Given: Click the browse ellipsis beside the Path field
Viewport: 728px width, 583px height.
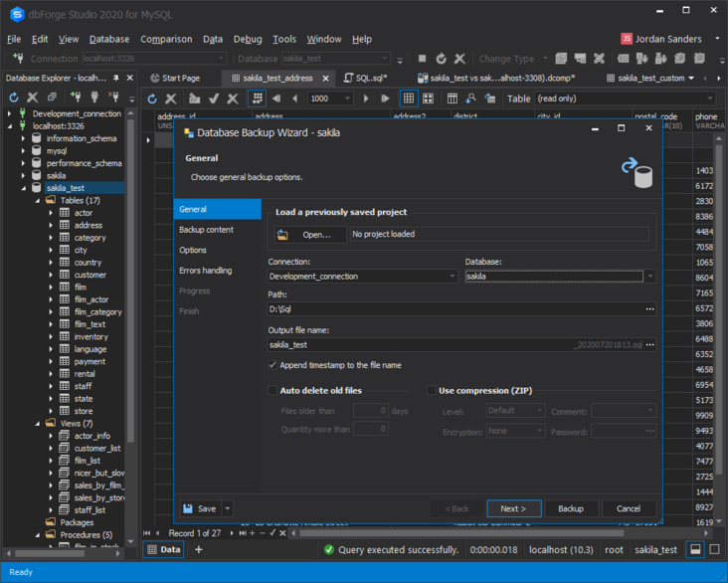Looking at the screenshot, I should tap(649, 309).
